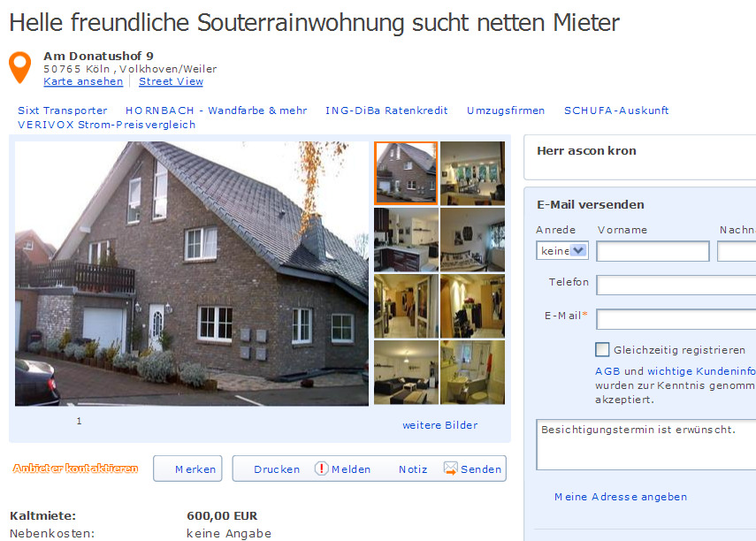Click the red exclamation Melden icon
This screenshot has width=756, height=541.
[321, 469]
